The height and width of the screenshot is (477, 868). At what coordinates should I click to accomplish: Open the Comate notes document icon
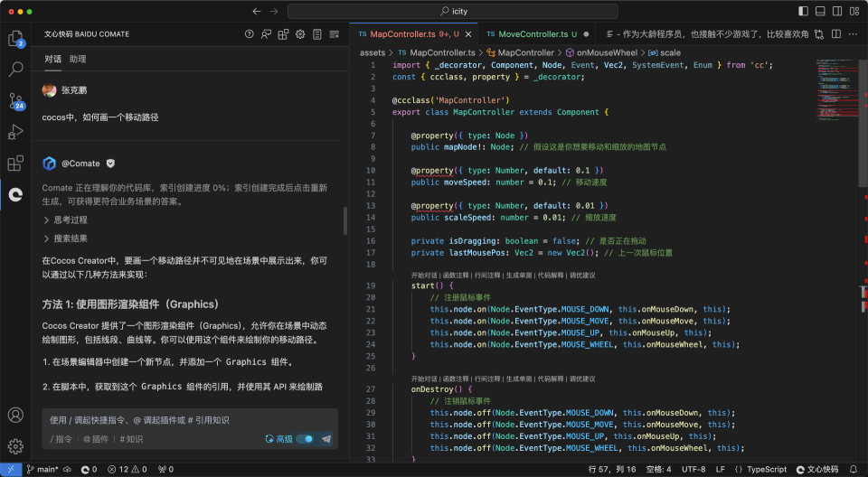pos(317,34)
